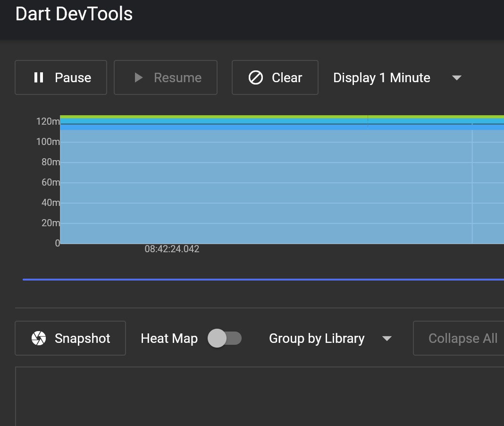Click the 80m axis label

click(50, 162)
